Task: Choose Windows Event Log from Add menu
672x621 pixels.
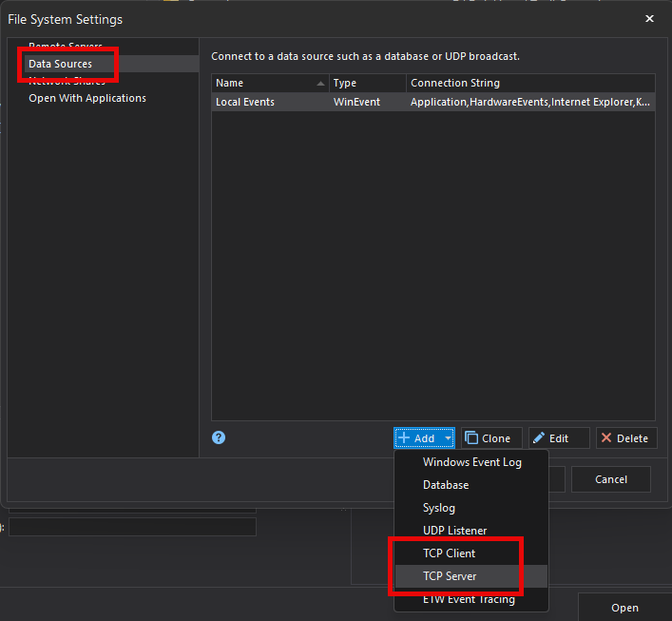Action: (x=471, y=462)
